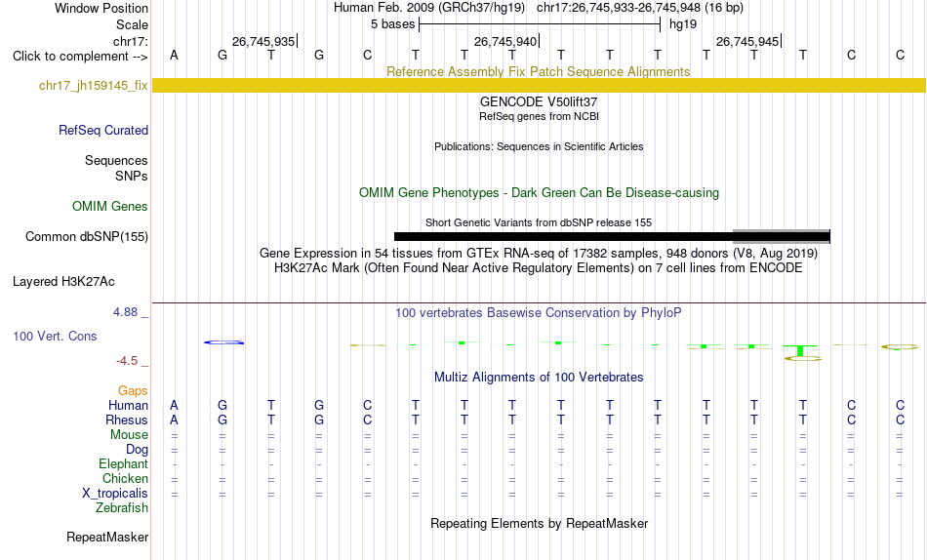The width and height of the screenshot is (927, 560).
Task: Click the '5 bases' scale bar label
Action: 392,24
